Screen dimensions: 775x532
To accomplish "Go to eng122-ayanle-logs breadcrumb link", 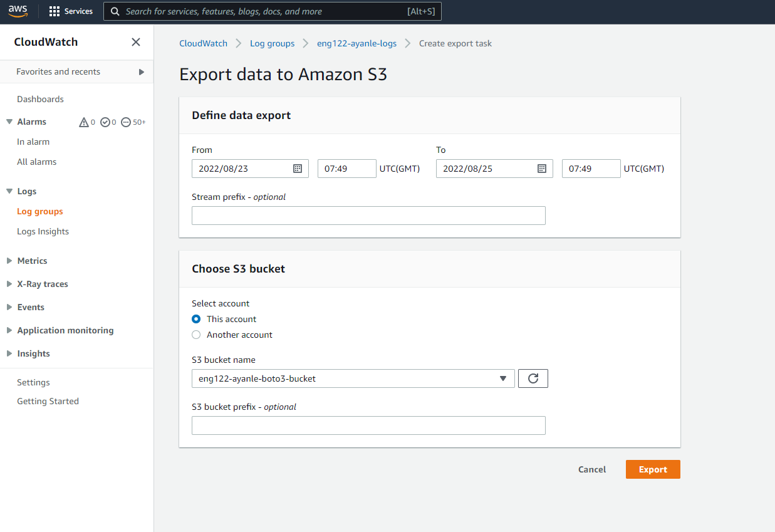I will [x=356, y=43].
